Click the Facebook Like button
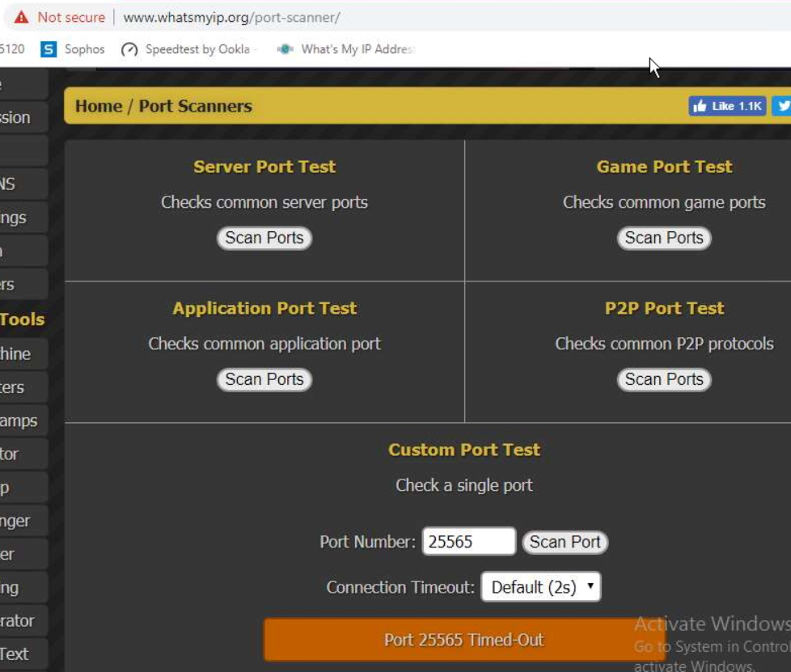The height and width of the screenshot is (672, 791). 727,106
